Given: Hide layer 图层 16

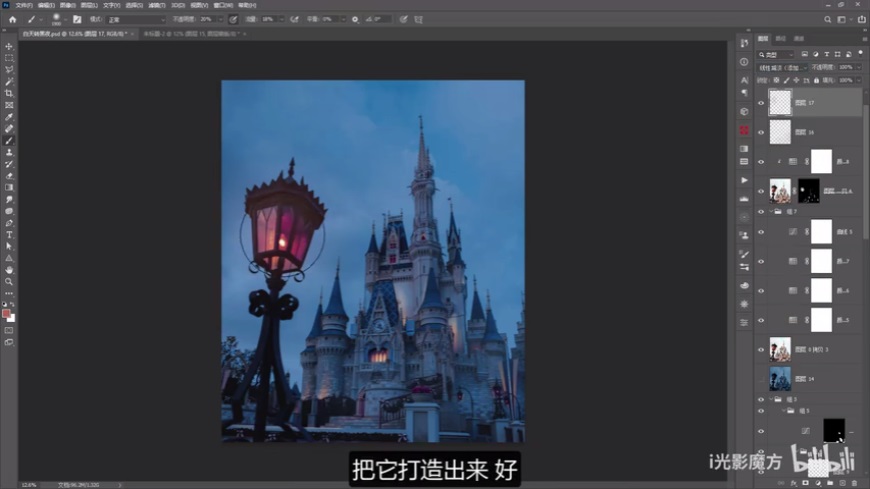Looking at the screenshot, I should (761, 132).
